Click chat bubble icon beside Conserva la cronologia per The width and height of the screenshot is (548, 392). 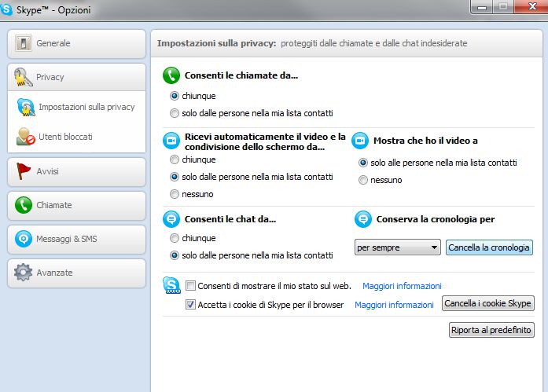click(x=363, y=219)
